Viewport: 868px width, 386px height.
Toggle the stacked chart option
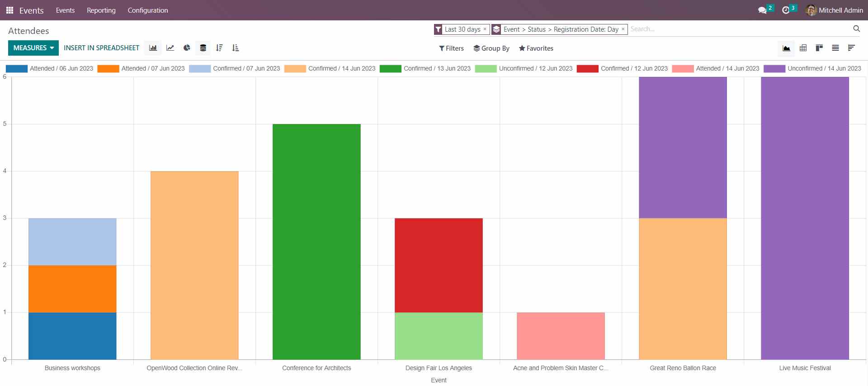[x=203, y=48]
